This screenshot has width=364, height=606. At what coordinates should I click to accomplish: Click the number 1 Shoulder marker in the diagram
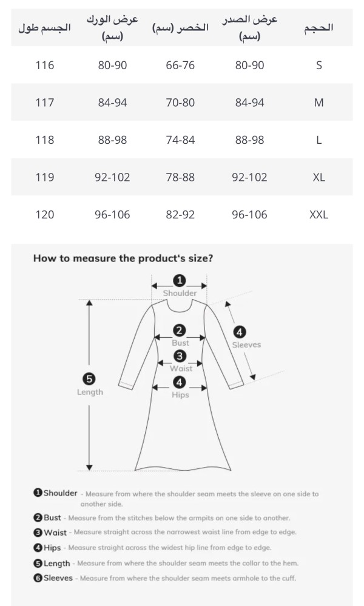pos(180,280)
